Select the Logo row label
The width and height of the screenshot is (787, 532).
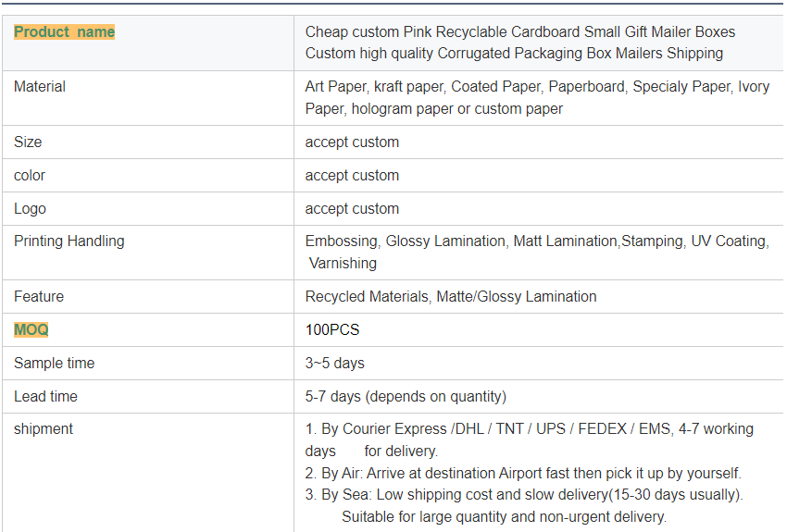point(30,209)
